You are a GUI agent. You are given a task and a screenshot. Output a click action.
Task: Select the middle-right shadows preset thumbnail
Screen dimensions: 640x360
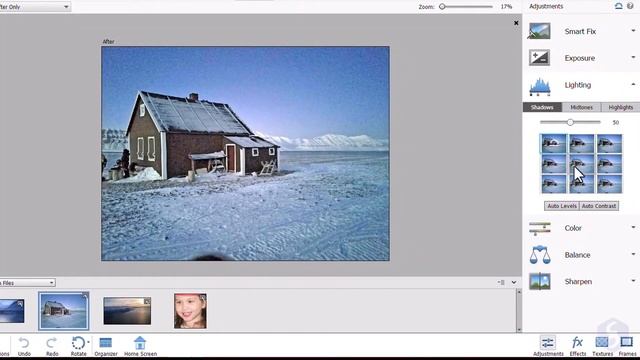pos(609,164)
